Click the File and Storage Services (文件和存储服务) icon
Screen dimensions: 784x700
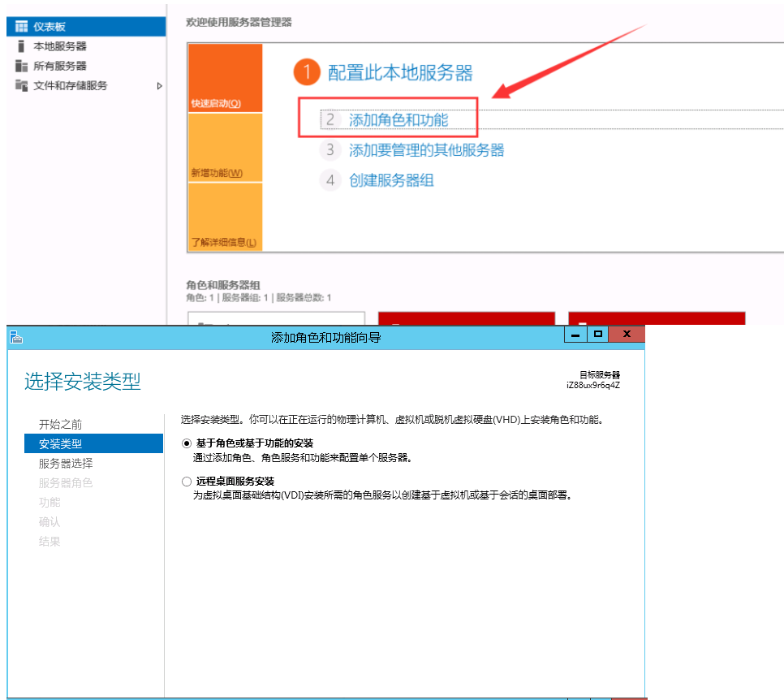22,85
